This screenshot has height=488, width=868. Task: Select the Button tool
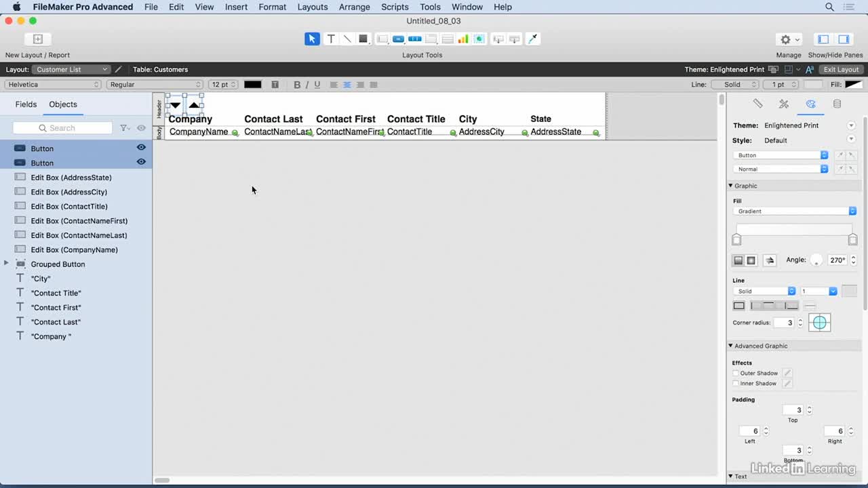(399, 39)
